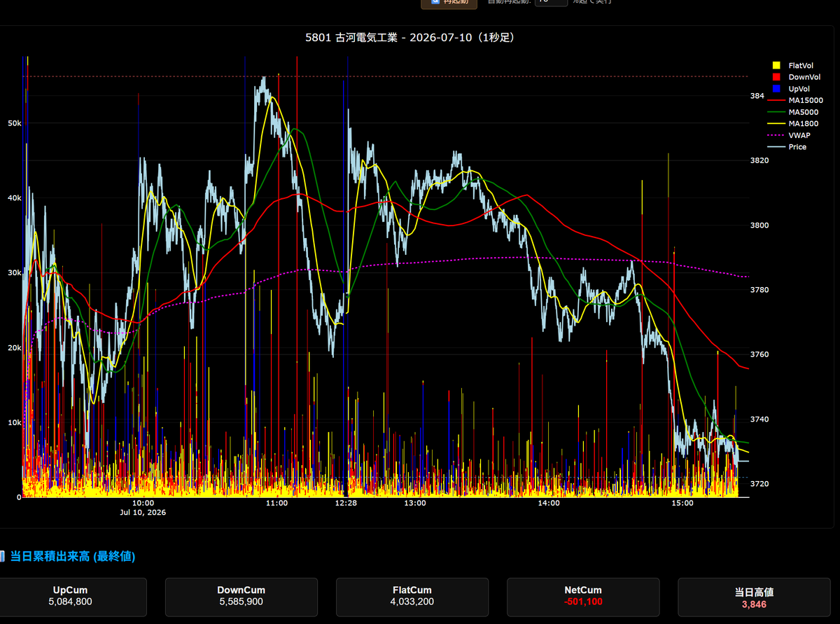Click the 当日累積出来高 (最終値) heading
This screenshot has width=840, height=624.
[x=73, y=557]
